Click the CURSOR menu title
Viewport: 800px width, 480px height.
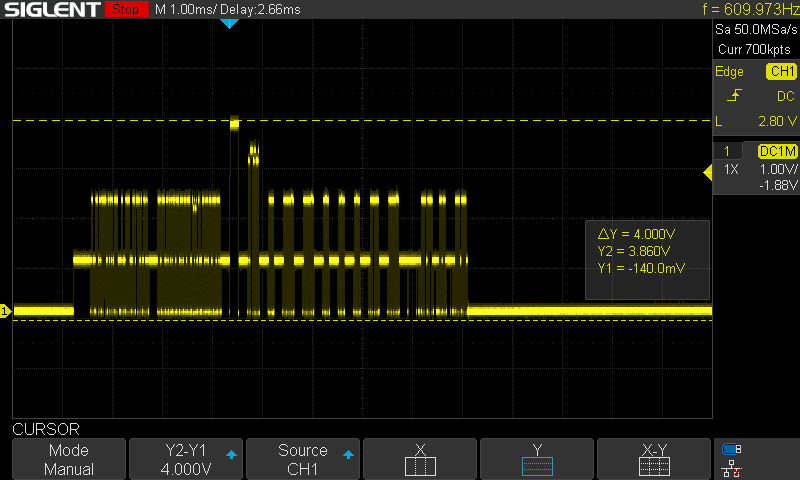tap(46, 429)
